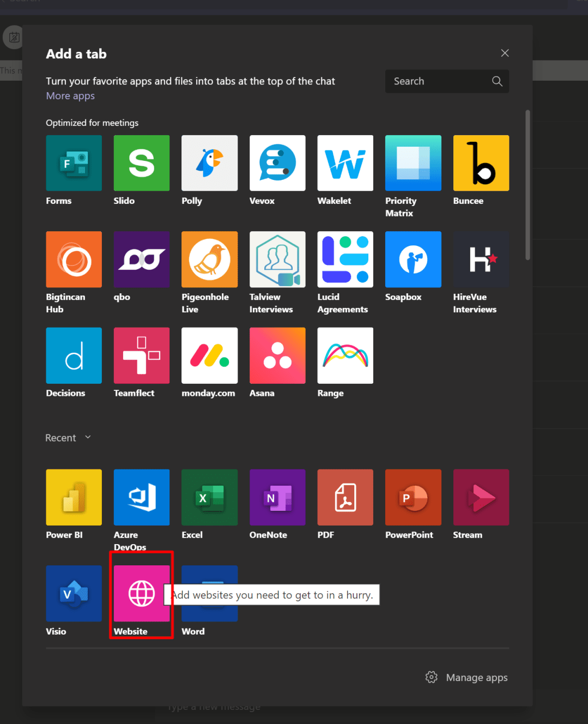Add a Power BI tab
Image resolution: width=588 pixels, height=724 pixels.
pos(74,497)
